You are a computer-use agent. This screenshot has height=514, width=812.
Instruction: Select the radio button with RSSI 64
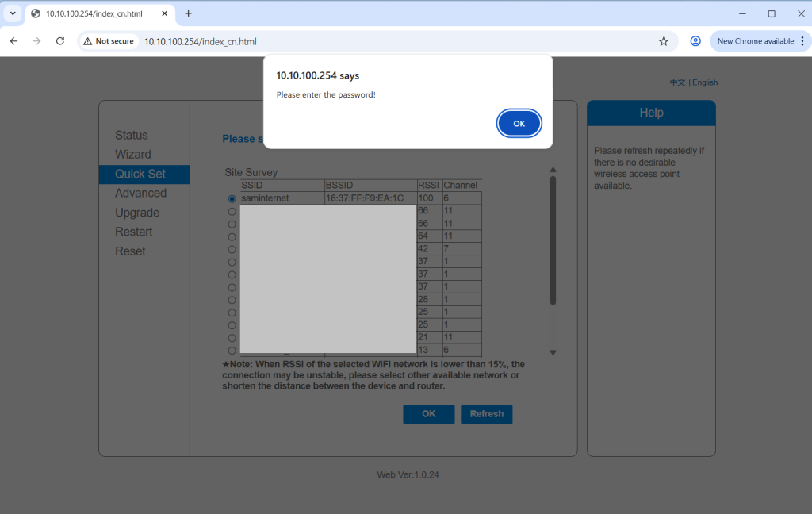pyautogui.click(x=232, y=236)
